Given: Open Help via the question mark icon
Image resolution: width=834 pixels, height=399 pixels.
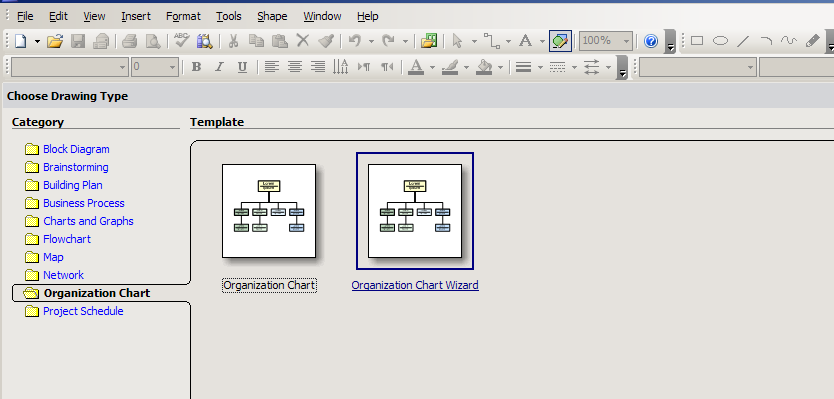Looking at the screenshot, I should click(x=651, y=41).
